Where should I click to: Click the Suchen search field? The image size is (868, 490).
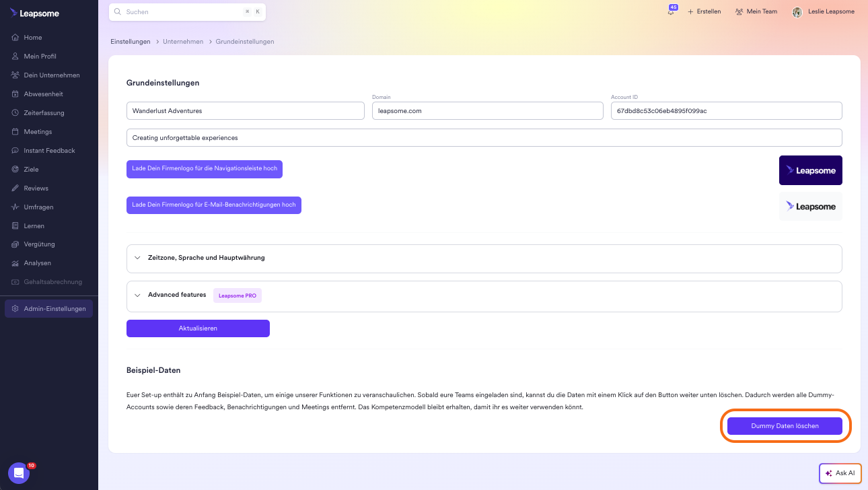pos(182,12)
